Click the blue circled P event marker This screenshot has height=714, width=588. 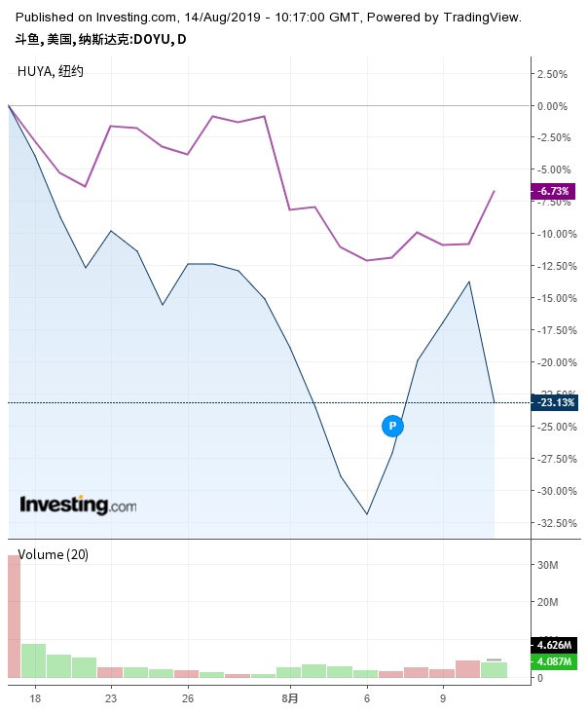[x=392, y=426]
